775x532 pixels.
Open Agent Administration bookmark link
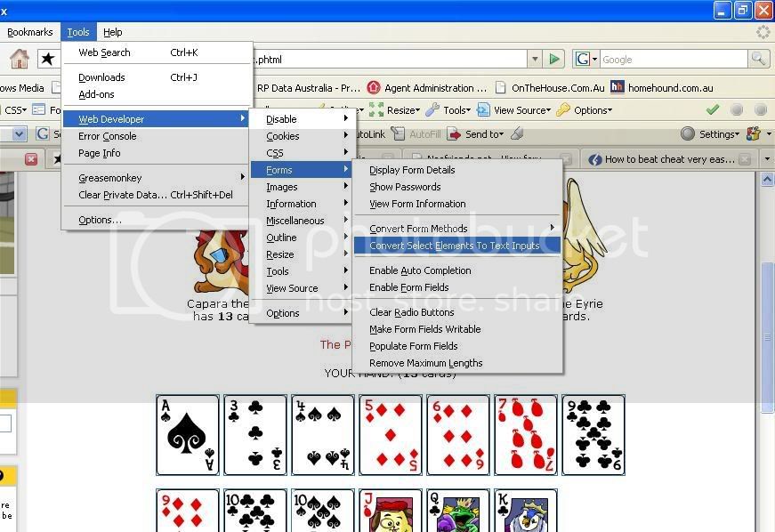click(x=427, y=88)
